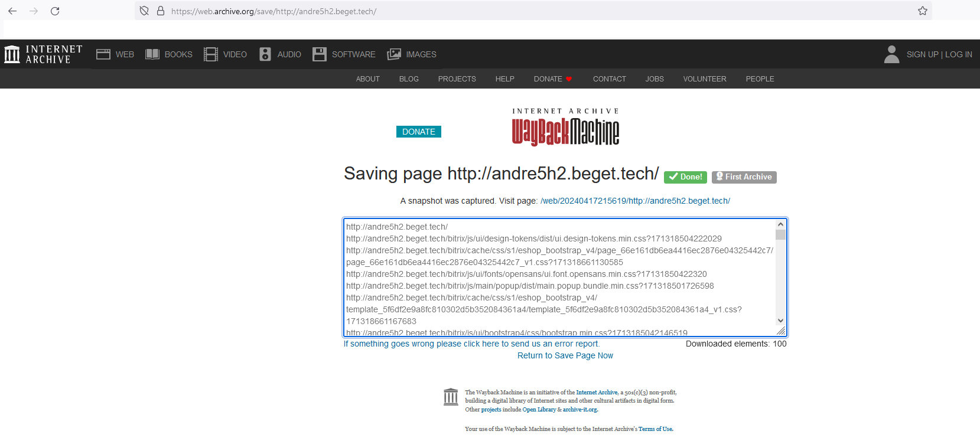Open the footer Internet Archive link
The width and height of the screenshot is (980, 441).
[x=597, y=393]
